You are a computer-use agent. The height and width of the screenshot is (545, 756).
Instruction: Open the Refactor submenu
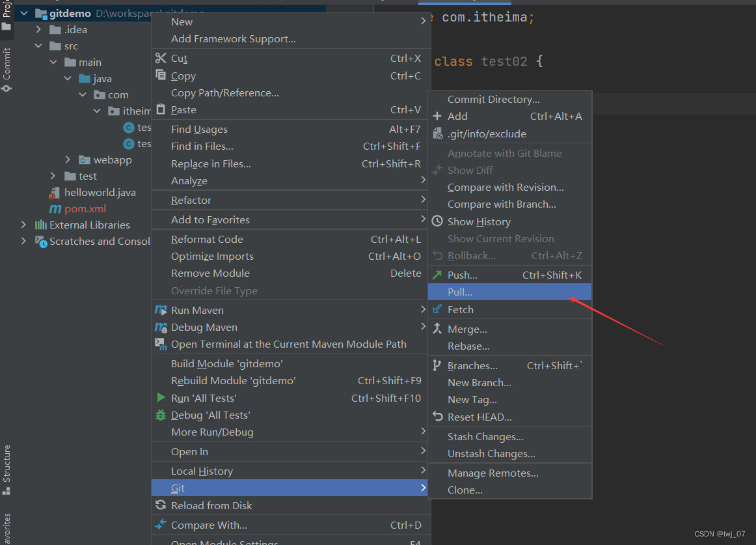291,200
